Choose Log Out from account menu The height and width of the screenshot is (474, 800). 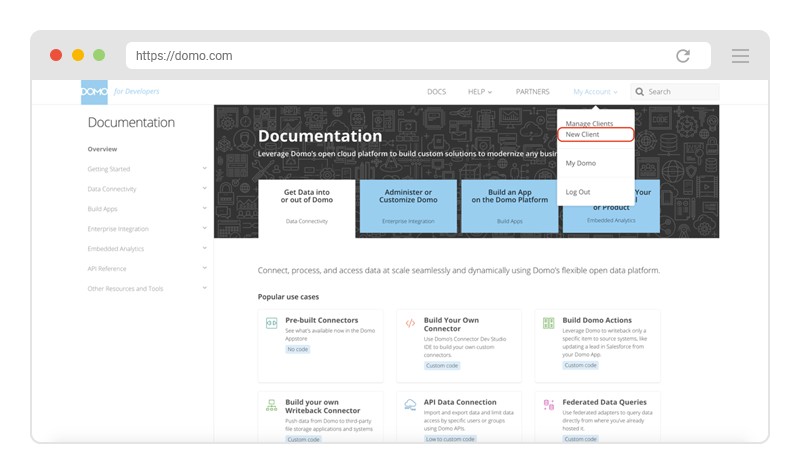pyautogui.click(x=578, y=192)
